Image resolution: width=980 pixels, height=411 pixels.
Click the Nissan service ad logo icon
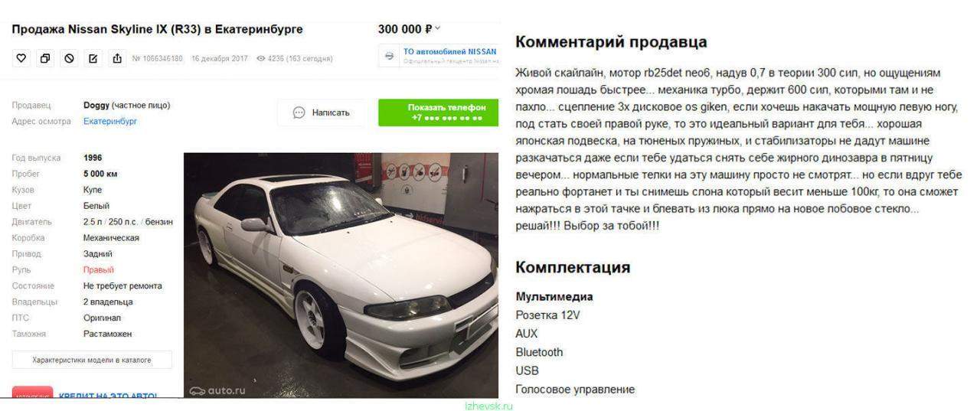pos(389,56)
